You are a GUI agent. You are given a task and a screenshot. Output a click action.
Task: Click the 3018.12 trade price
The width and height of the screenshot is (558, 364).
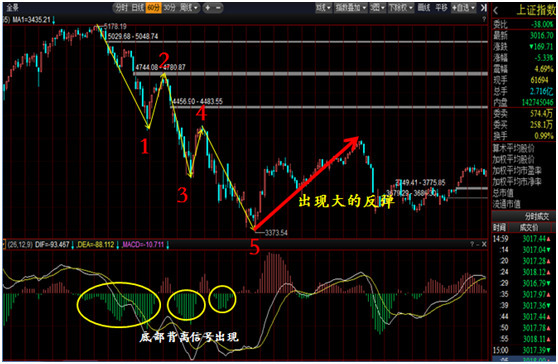click(534, 272)
